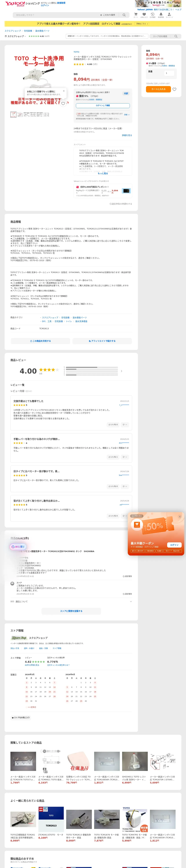Share this product via この商品を共有する
Image resolution: width=186 pixels, height=868 pixels.
point(41,341)
